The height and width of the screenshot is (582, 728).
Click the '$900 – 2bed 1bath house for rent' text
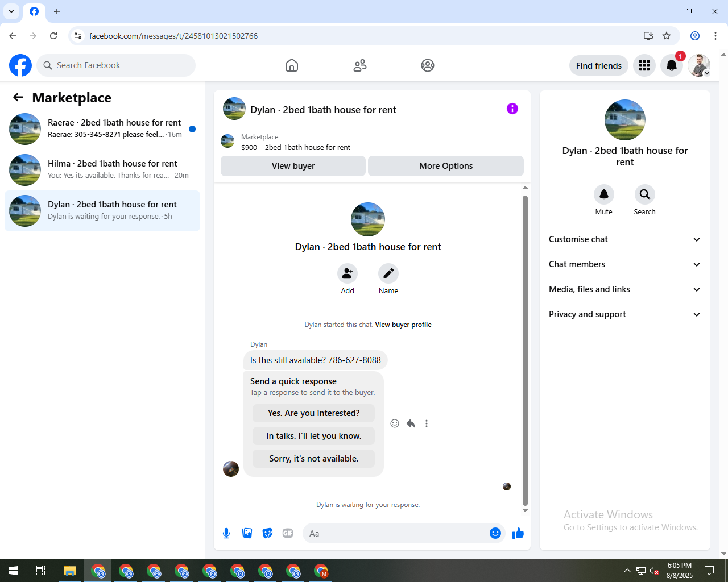point(296,147)
